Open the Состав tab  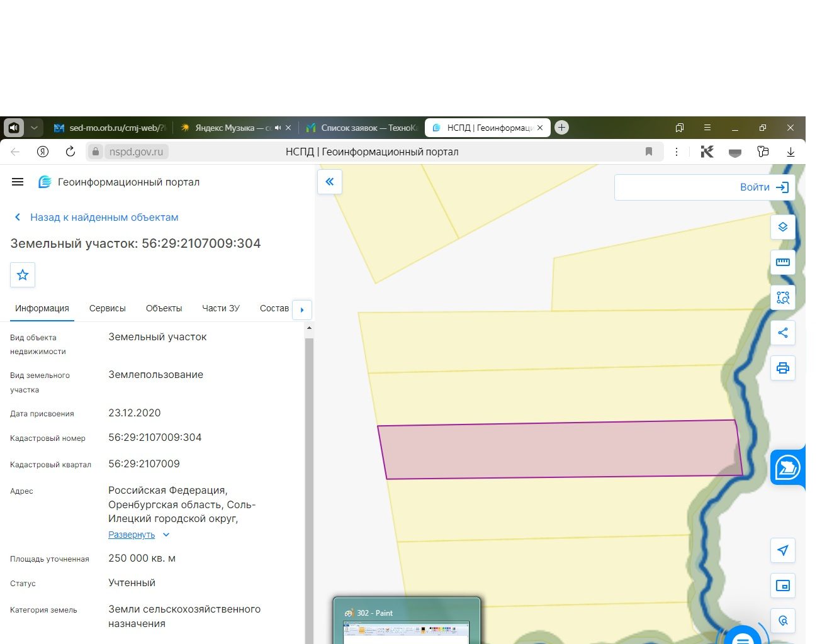pos(274,308)
